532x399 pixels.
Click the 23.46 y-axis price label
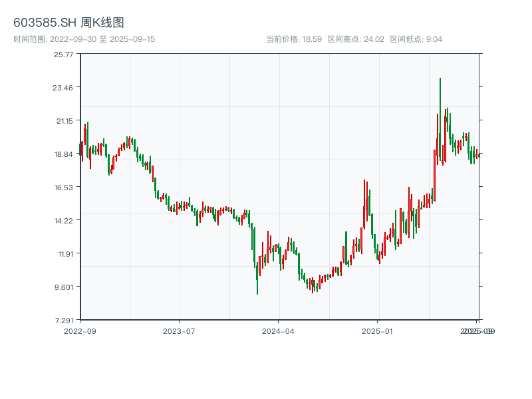64,88
